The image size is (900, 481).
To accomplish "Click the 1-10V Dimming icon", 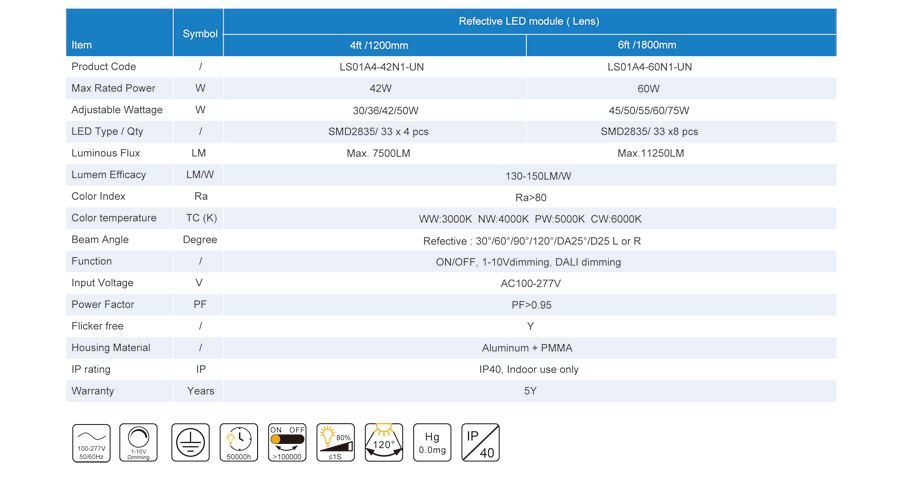I will (x=138, y=443).
